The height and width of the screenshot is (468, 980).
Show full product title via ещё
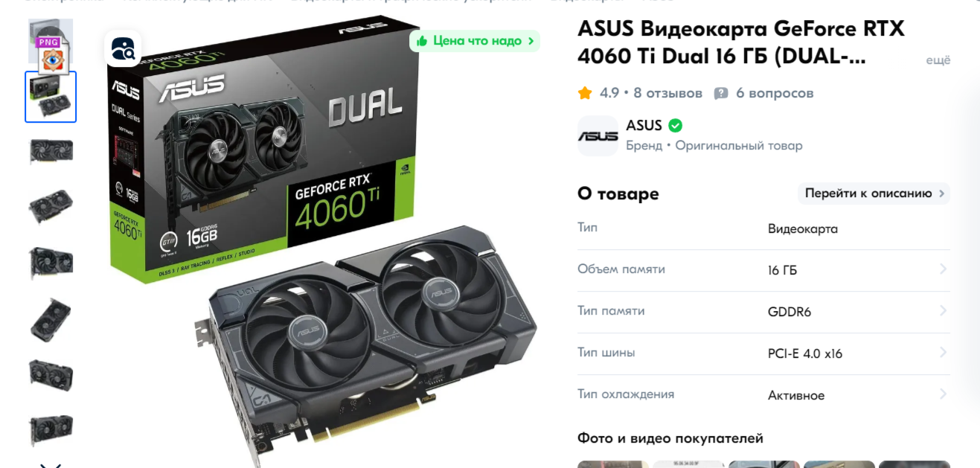pyautogui.click(x=938, y=60)
